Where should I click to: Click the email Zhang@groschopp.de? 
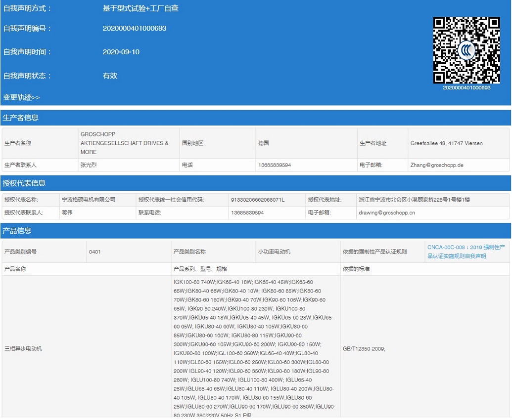tap(437, 165)
